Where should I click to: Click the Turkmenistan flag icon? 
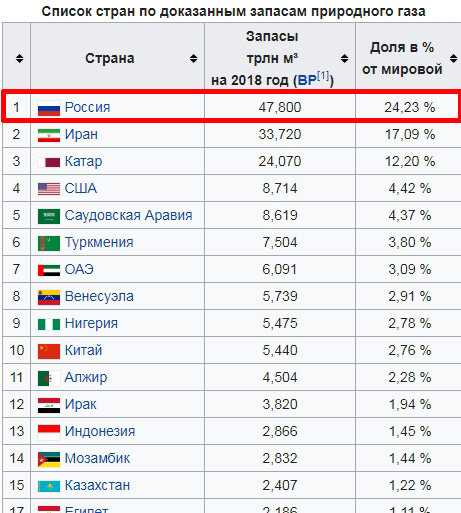coord(49,243)
